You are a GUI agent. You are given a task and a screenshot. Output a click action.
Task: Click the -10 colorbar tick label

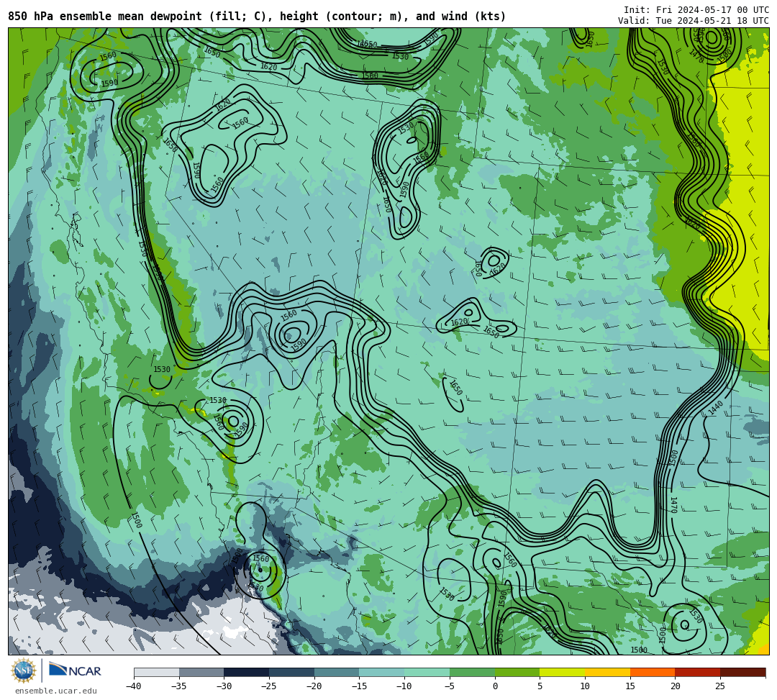point(404,686)
